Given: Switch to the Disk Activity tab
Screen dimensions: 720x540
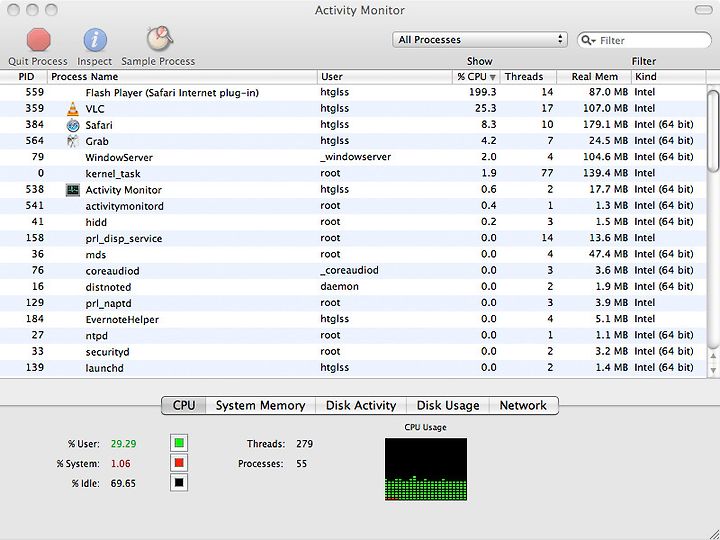Looking at the screenshot, I should point(361,405).
